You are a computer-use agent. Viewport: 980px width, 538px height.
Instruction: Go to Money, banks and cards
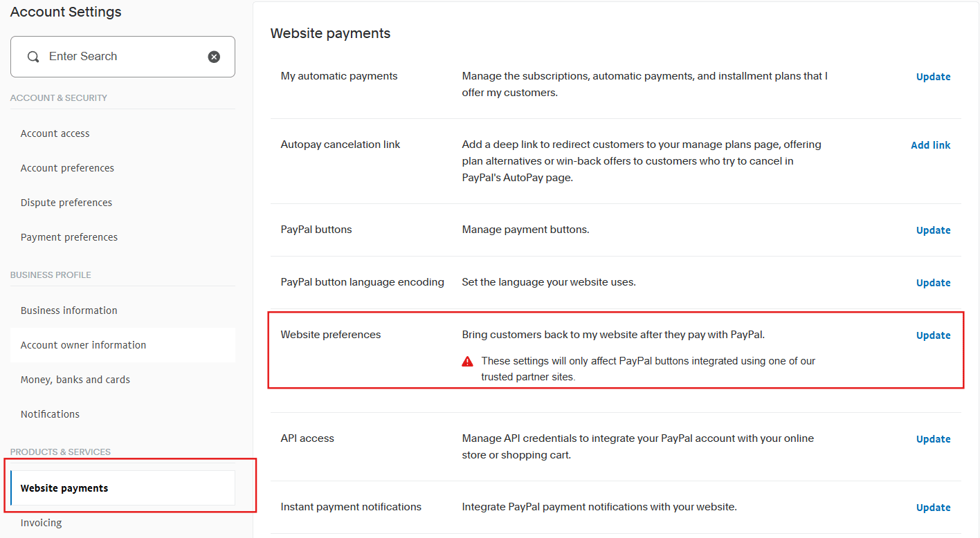(x=75, y=380)
